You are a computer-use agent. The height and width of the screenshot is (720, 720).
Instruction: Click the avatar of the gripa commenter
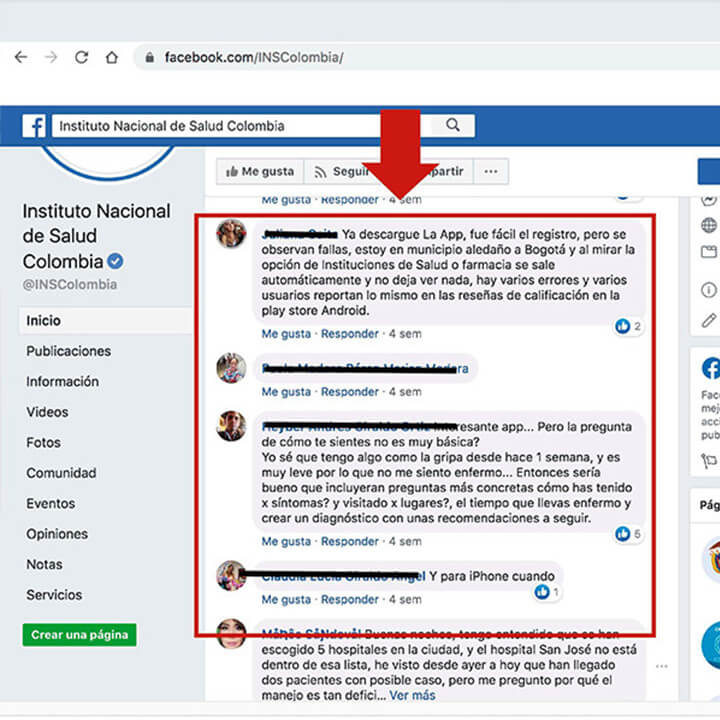[x=231, y=426]
